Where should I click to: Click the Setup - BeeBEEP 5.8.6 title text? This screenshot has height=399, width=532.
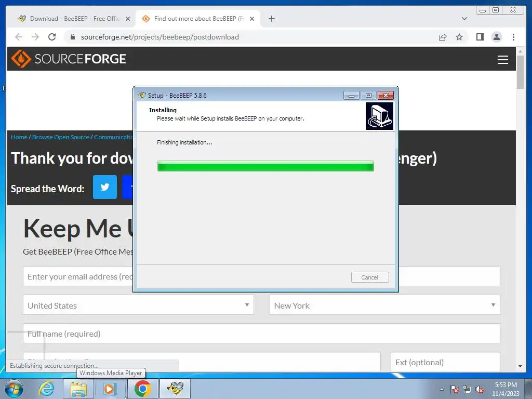tap(178, 96)
